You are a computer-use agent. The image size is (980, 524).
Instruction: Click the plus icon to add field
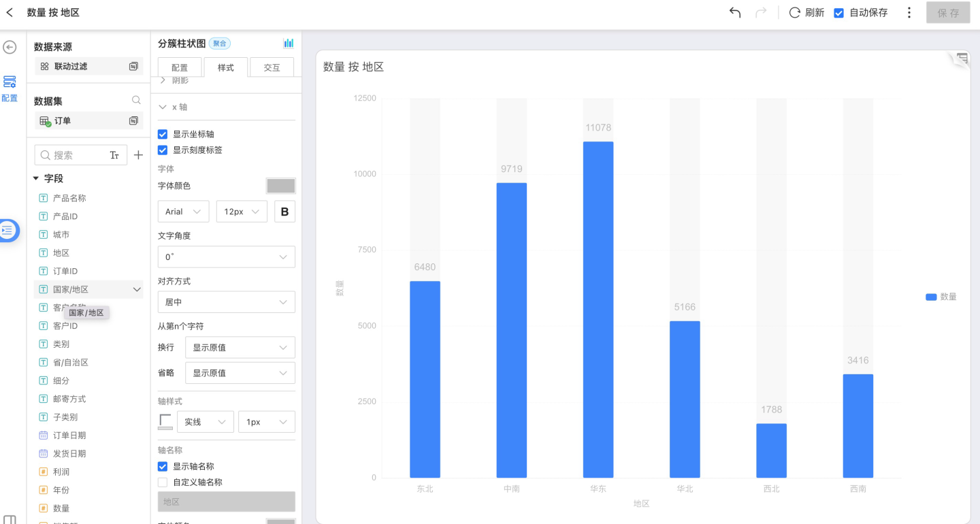[x=138, y=155]
